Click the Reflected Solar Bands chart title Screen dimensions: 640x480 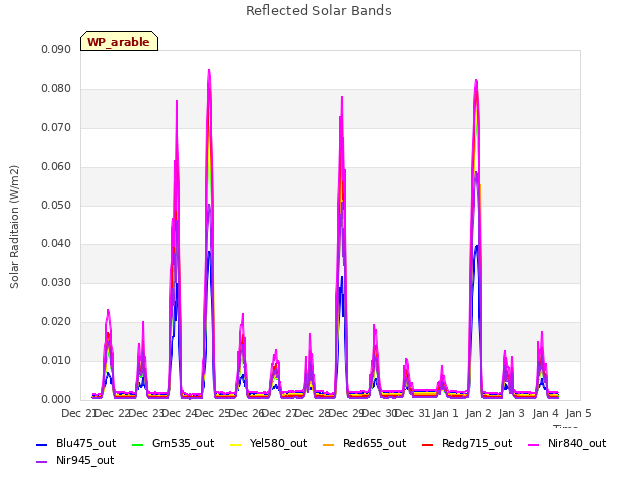pyautogui.click(x=319, y=11)
